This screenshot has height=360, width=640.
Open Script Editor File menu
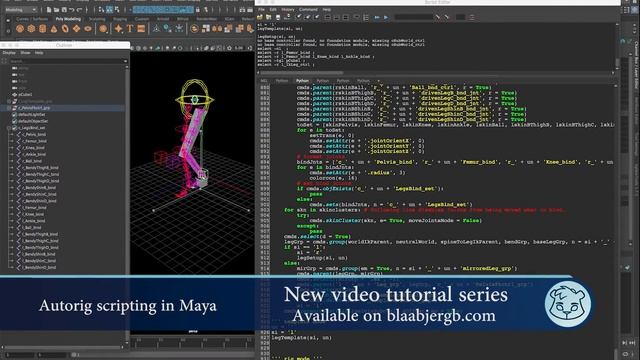pyautogui.click(x=261, y=9)
